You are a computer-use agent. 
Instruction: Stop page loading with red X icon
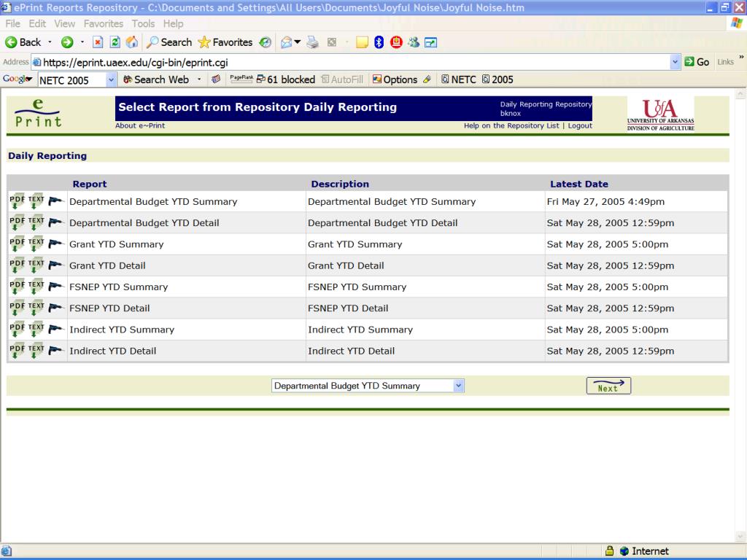pyautogui.click(x=98, y=42)
